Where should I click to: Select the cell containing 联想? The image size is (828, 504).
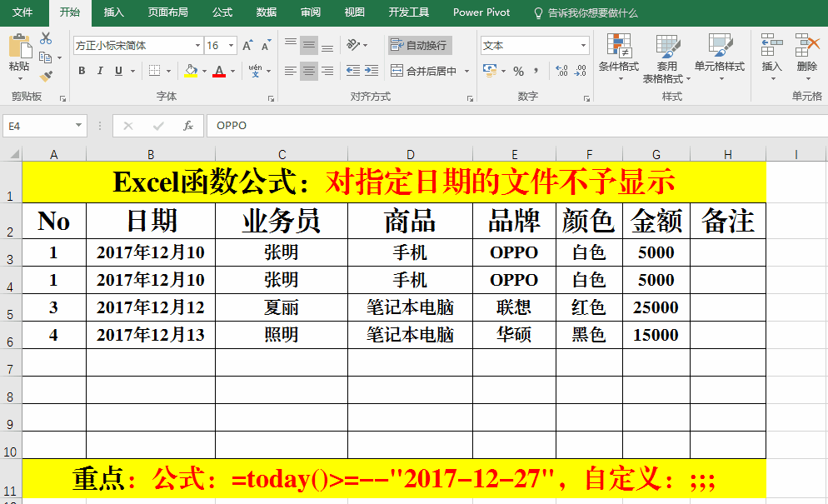514,307
